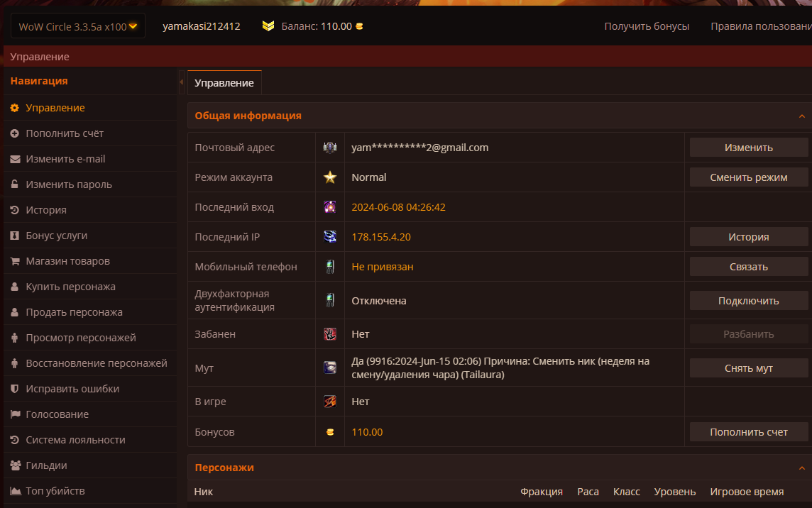Click the Снять мут button
This screenshot has width=812, height=508.
coord(748,368)
